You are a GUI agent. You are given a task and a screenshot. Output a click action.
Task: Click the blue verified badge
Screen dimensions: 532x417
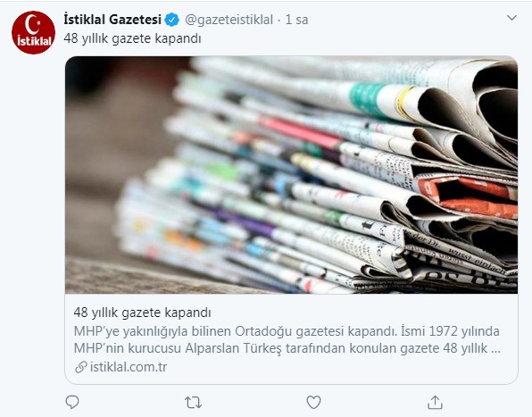click(171, 20)
